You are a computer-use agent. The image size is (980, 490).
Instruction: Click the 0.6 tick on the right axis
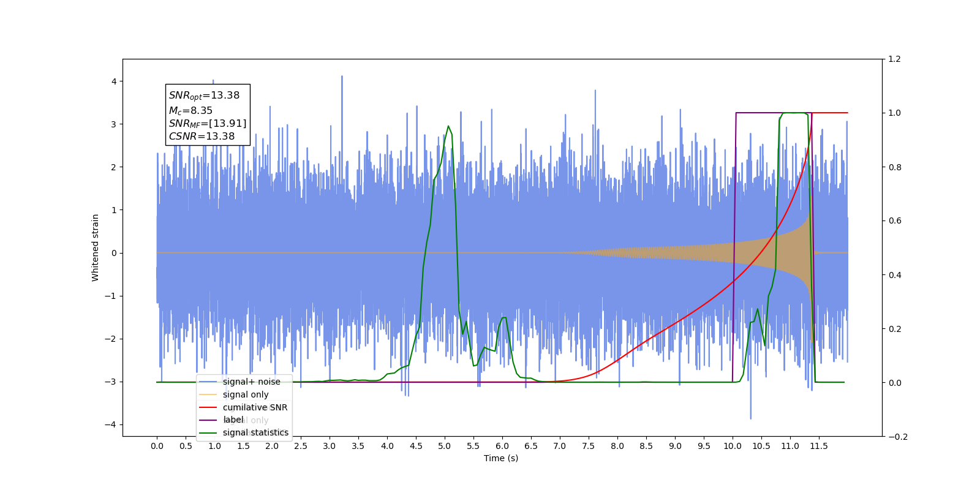point(895,221)
